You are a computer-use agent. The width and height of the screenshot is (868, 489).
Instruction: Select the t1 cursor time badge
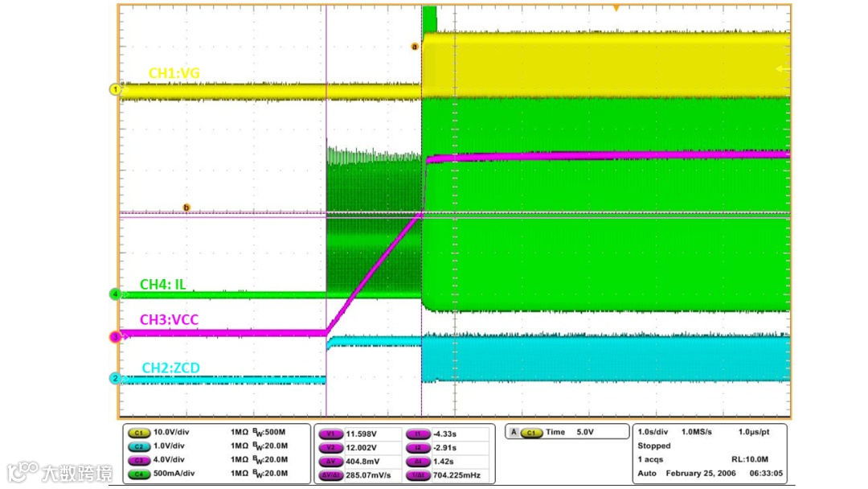coord(418,434)
